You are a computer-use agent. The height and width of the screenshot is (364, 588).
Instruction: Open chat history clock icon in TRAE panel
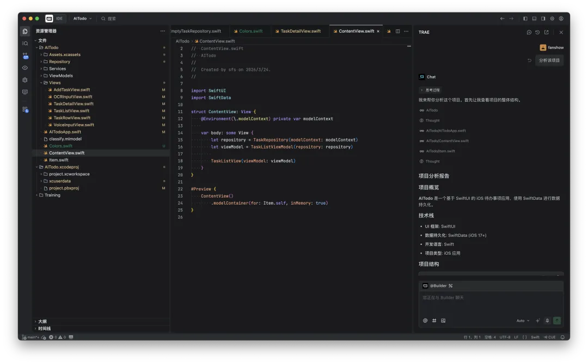pos(537,32)
